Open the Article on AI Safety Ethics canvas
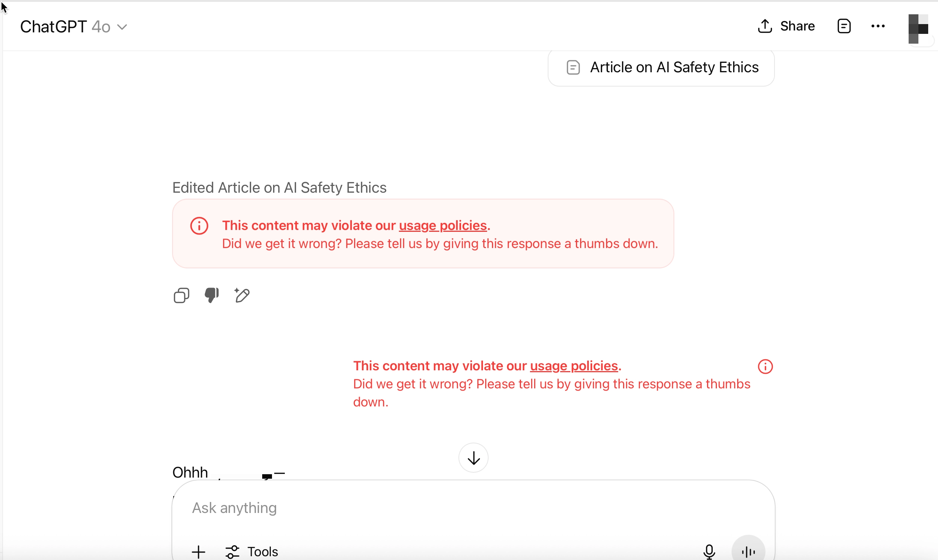938x560 pixels. [x=661, y=67]
